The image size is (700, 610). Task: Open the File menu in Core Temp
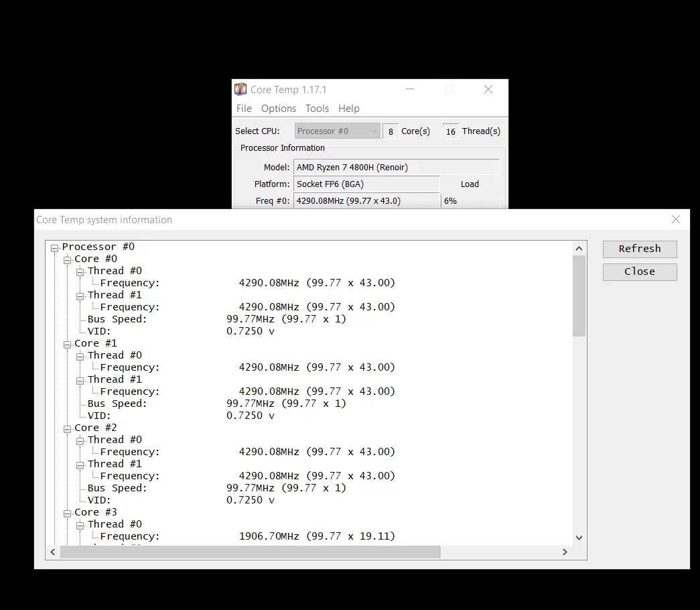(244, 109)
